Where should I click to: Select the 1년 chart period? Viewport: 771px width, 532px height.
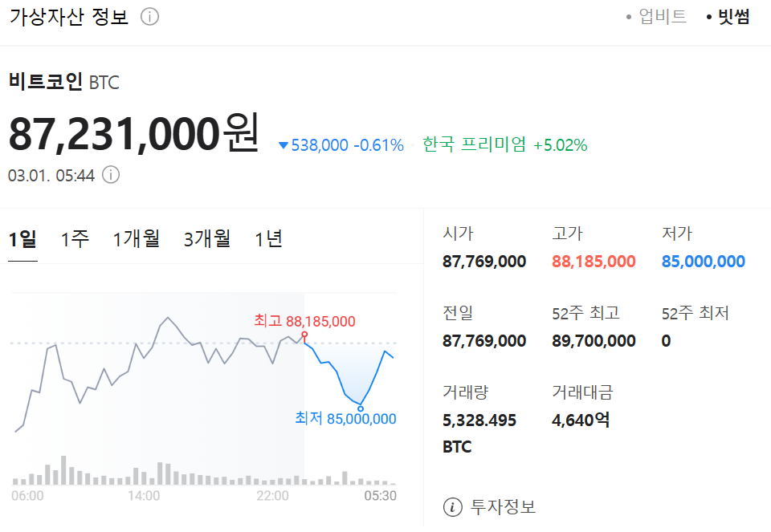click(267, 238)
